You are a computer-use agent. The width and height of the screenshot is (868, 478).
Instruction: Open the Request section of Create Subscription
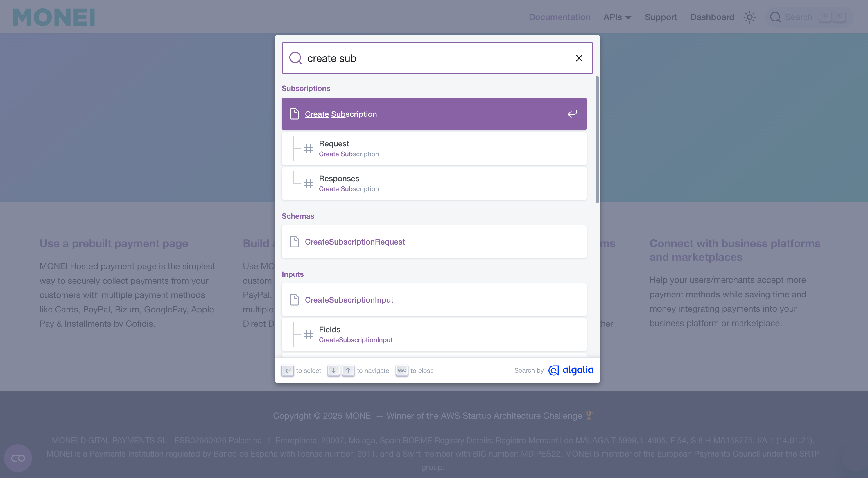click(434, 149)
